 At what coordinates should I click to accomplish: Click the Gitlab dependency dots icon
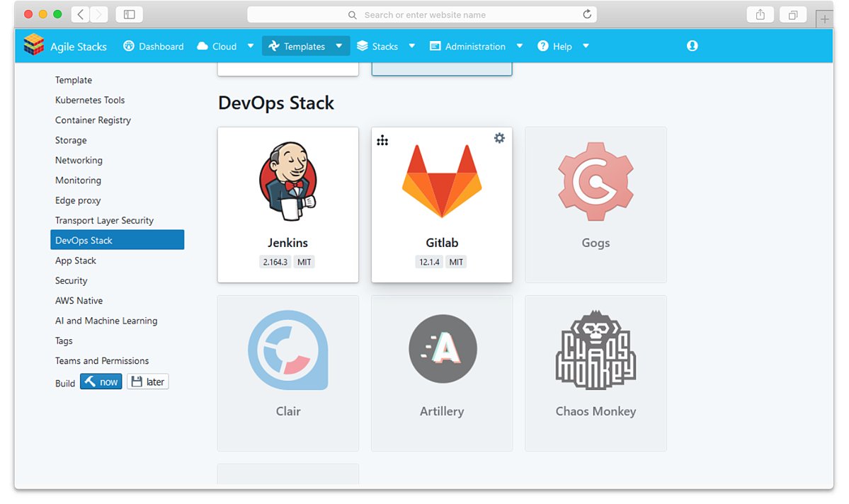[x=382, y=141]
